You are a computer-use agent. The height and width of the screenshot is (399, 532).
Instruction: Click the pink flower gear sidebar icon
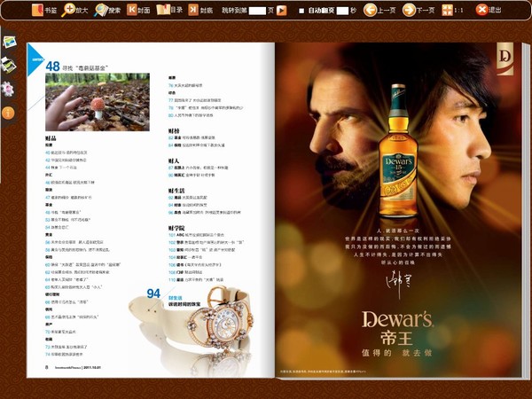tap(7, 89)
